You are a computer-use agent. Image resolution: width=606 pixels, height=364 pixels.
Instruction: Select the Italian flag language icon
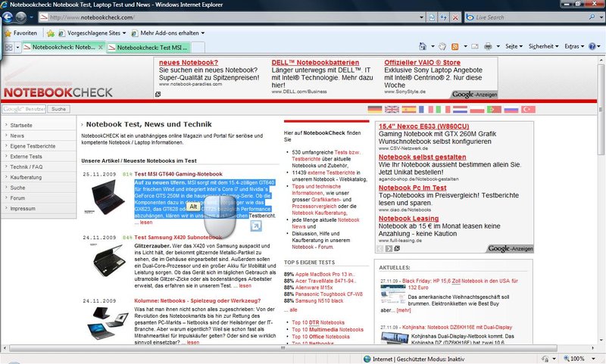[443, 109]
